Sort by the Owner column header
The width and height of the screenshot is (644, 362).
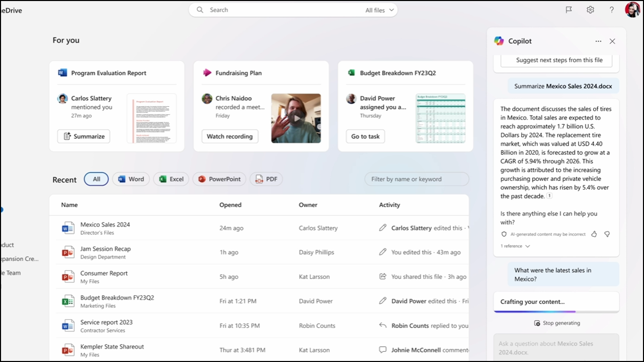click(308, 205)
